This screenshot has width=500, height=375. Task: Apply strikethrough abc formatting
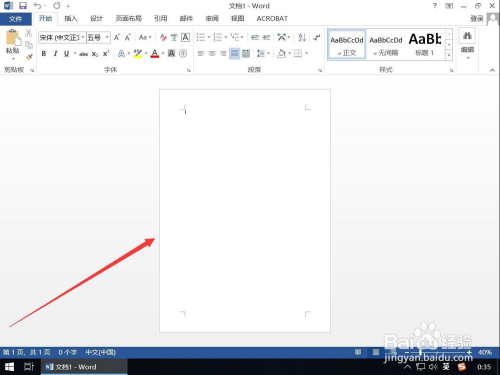pos(83,54)
